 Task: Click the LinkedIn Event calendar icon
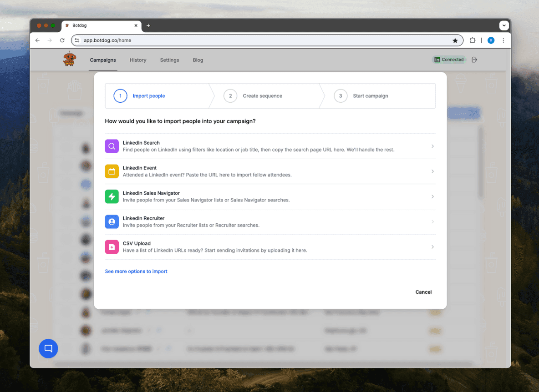[x=112, y=171]
